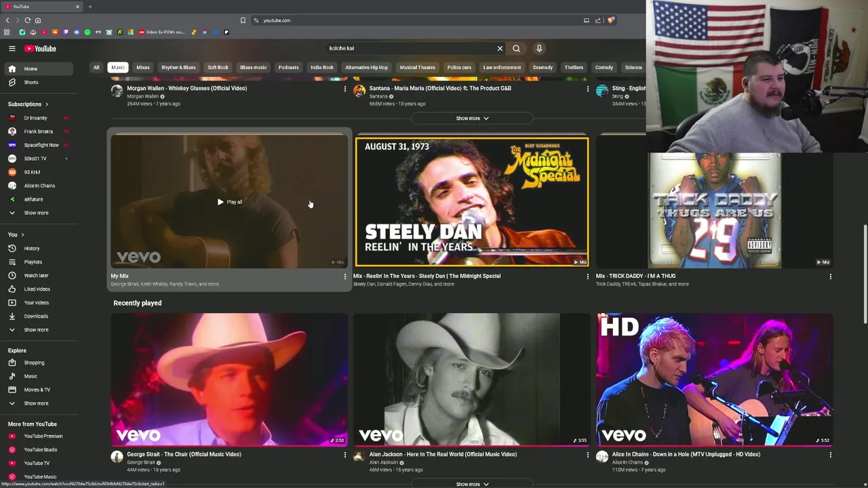Open YouTube Studio link
Image resolution: width=868 pixels, height=488 pixels.
coord(37,449)
